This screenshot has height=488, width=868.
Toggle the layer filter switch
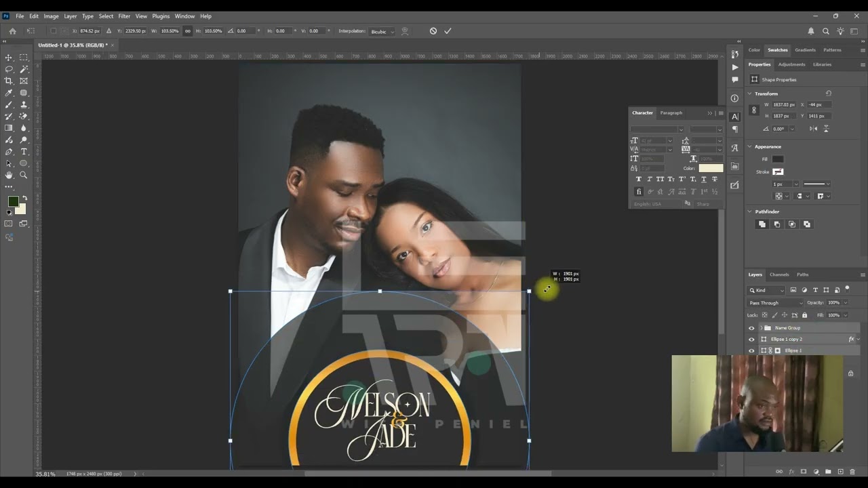coord(847,289)
